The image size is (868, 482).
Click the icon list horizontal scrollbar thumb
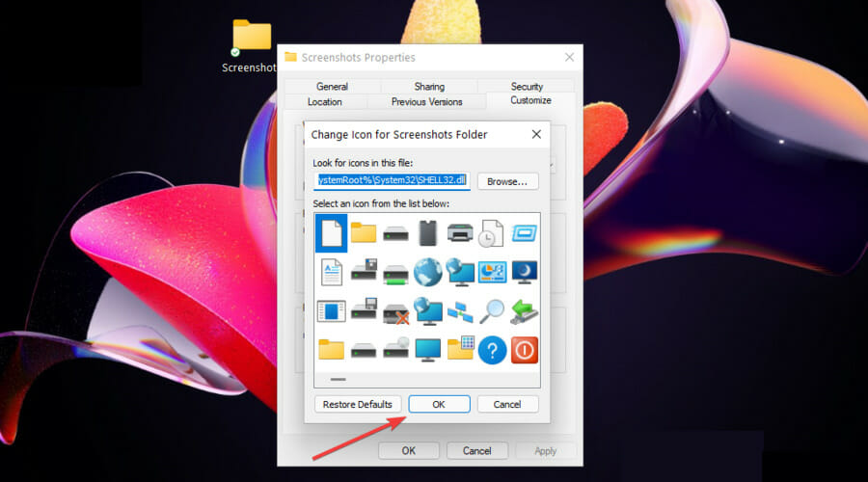338,379
